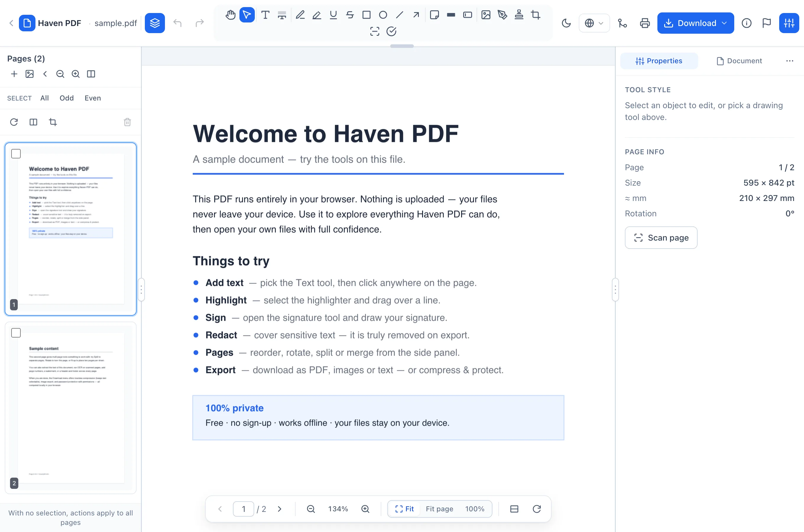Click the trash icon in Pages panel
804x532 pixels.
pyautogui.click(x=127, y=122)
